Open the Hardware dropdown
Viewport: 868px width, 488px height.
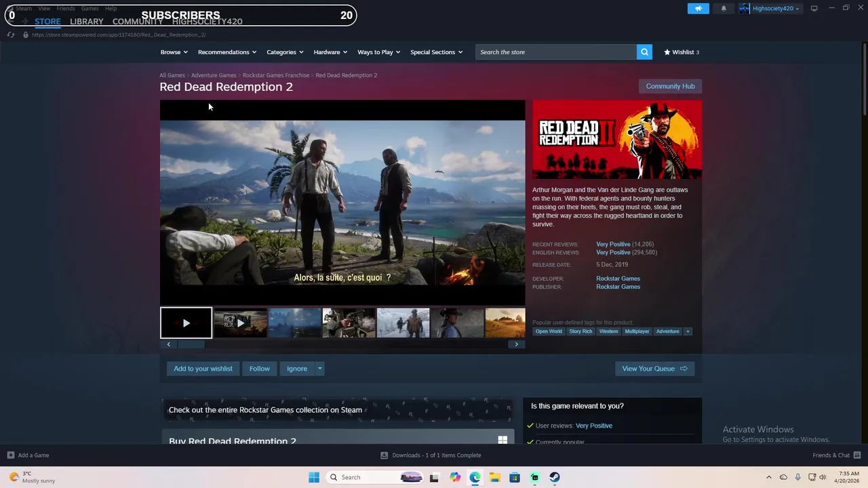[330, 52]
